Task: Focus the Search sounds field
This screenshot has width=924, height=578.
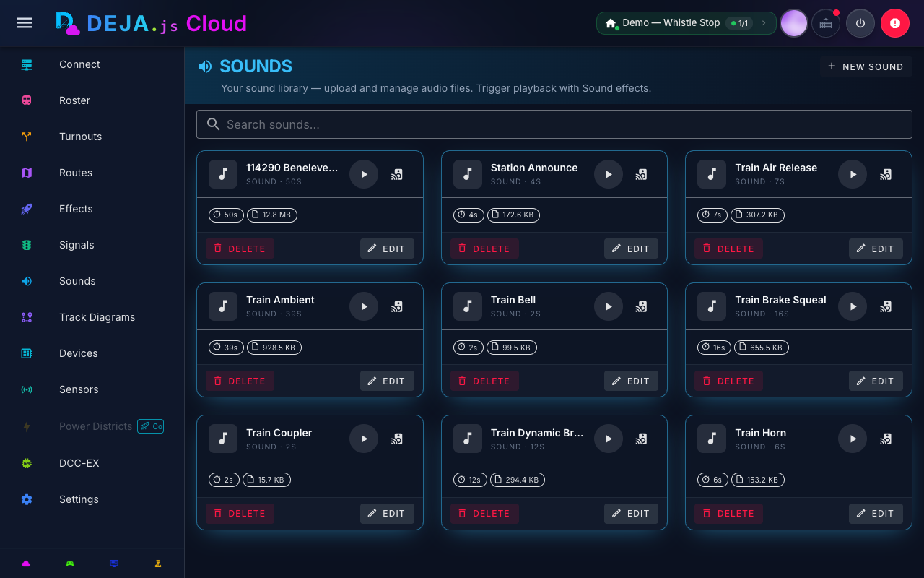Action: [x=554, y=124]
